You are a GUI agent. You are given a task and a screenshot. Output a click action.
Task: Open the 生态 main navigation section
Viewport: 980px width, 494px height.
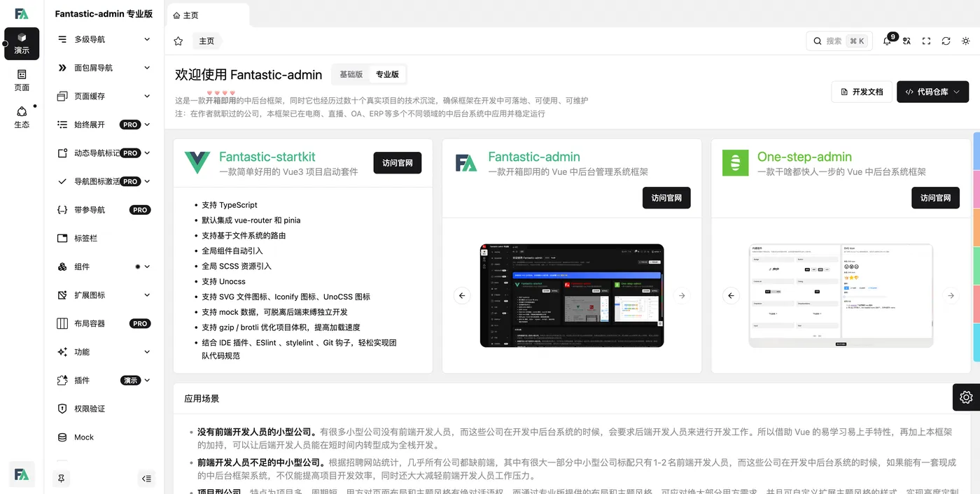tap(22, 118)
